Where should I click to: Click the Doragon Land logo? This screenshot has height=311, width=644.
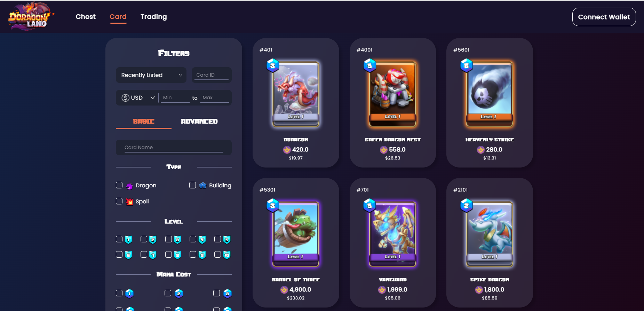[31, 16]
